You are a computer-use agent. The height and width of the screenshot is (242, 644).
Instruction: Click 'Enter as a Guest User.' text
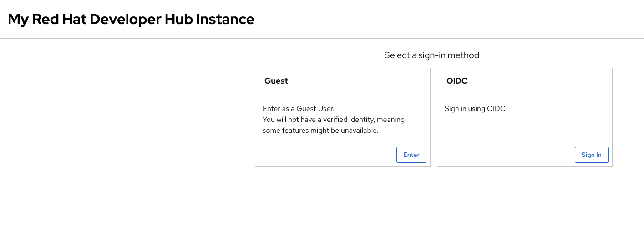click(x=299, y=109)
